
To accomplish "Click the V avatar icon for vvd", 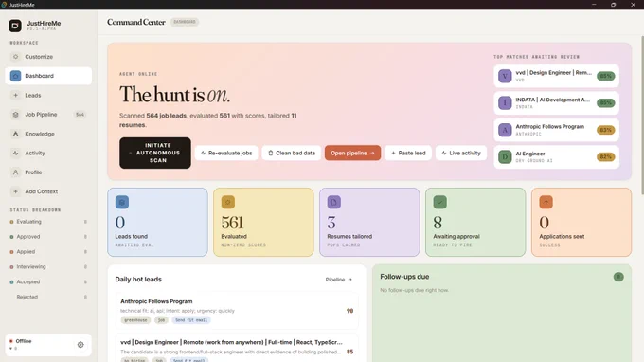I will pos(505,76).
